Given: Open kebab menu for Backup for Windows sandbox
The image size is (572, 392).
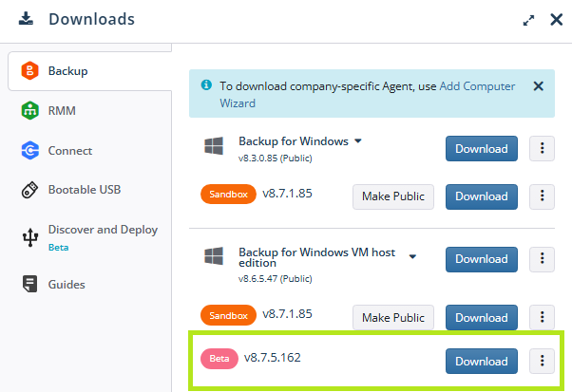Looking at the screenshot, I should [x=543, y=196].
